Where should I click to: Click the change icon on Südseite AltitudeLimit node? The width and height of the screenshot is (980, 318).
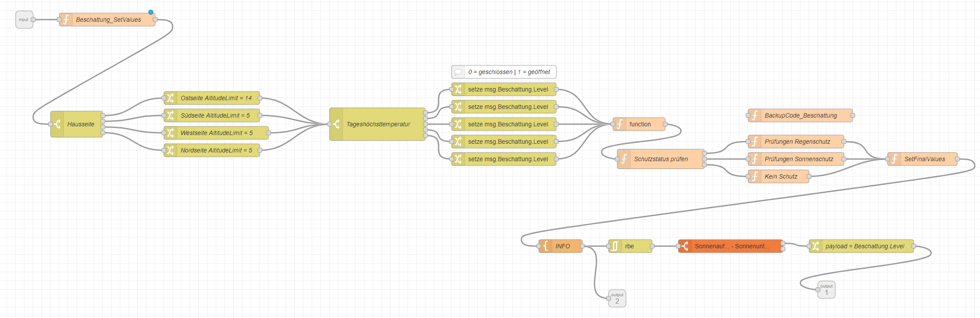pos(171,115)
